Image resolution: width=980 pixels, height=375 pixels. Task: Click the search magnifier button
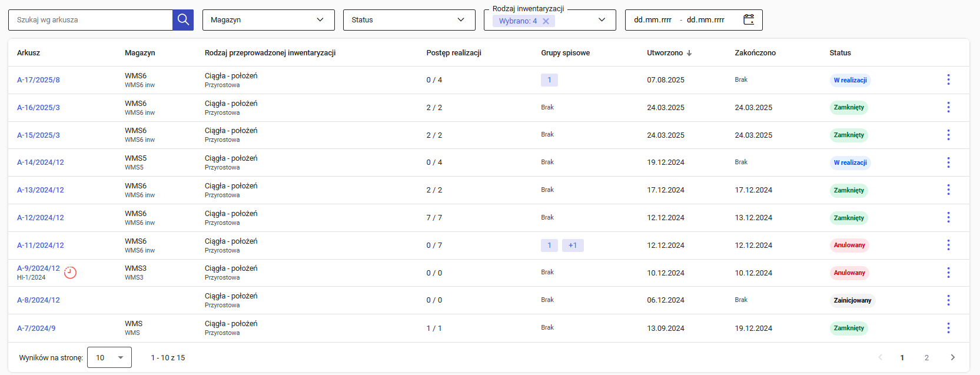tap(183, 20)
